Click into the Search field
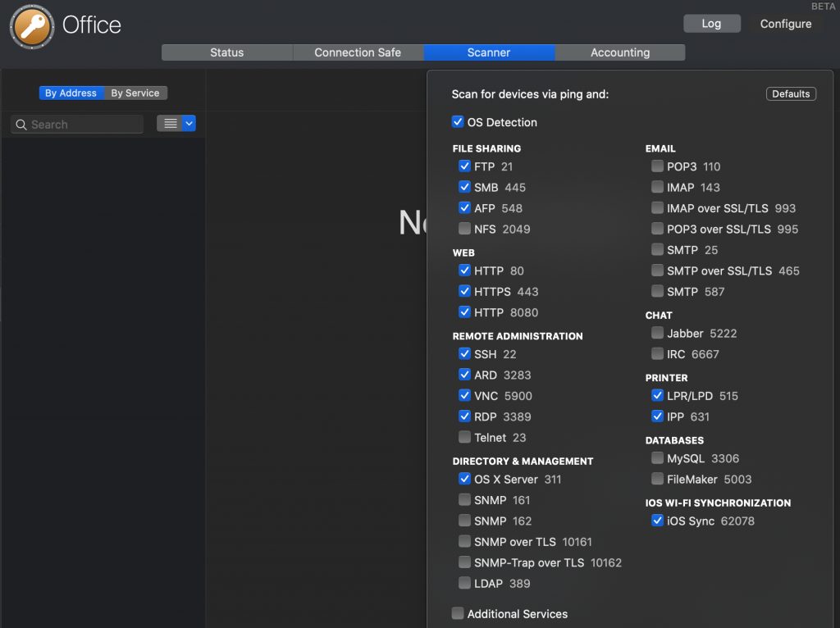 [x=77, y=125]
